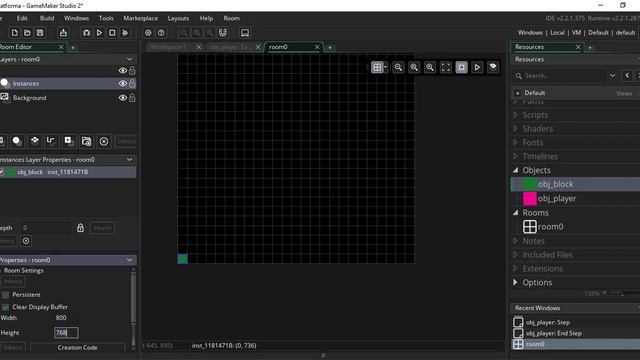Collapse Instances Layer Properties panel chevron

129,160
